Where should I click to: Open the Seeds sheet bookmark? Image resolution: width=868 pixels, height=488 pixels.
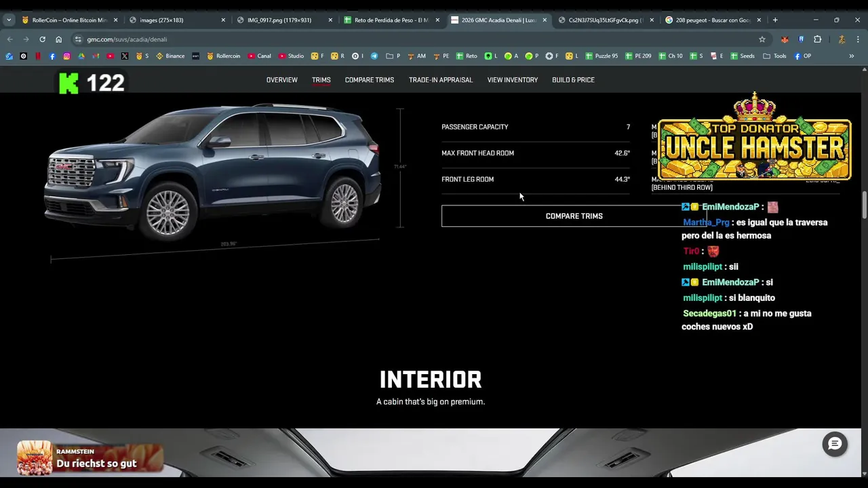(x=743, y=56)
